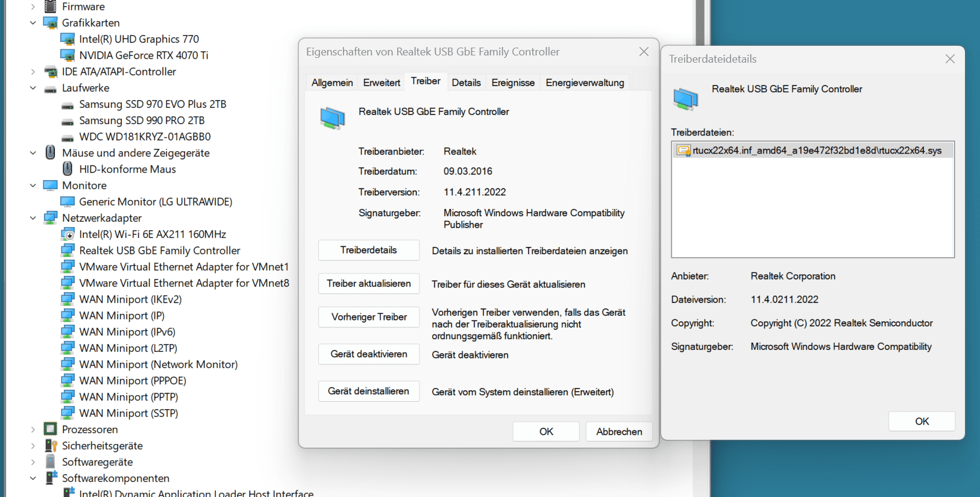Screen dimensions: 980x497
Task: Click the mouse category icon
Action: tap(51, 152)
